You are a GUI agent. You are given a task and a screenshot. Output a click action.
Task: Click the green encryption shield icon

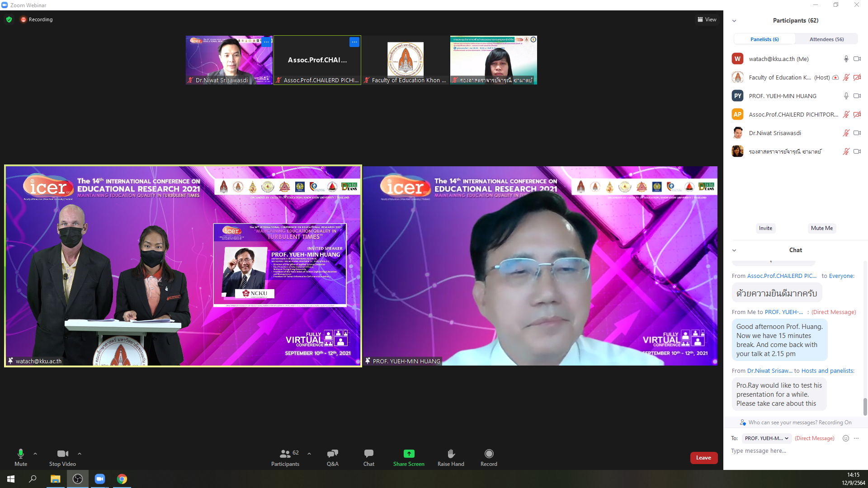pyautogui.click(x=9, y=19)
